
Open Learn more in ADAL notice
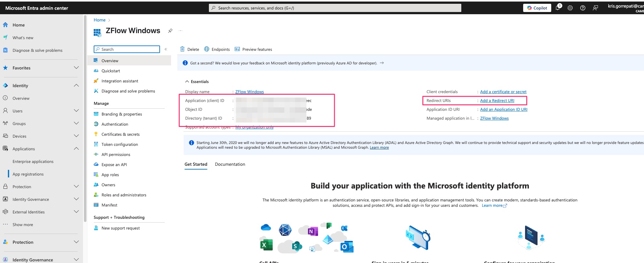click(379, 147)
